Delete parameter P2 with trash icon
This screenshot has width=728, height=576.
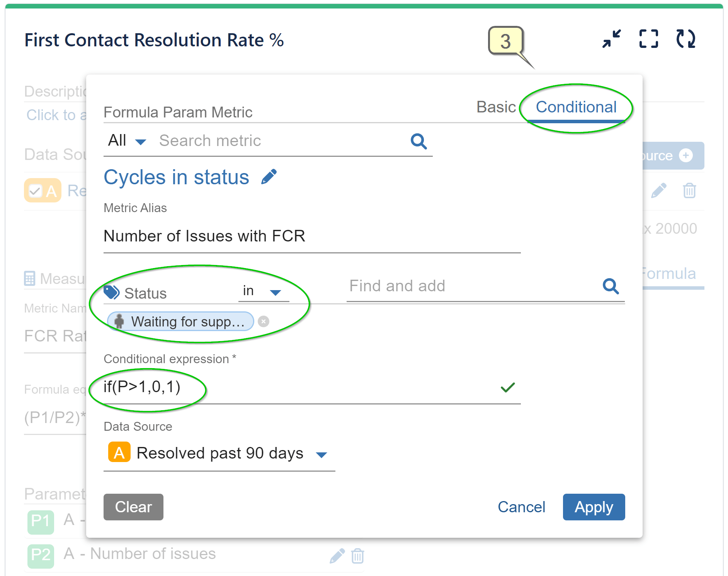(x=357, y=556)
